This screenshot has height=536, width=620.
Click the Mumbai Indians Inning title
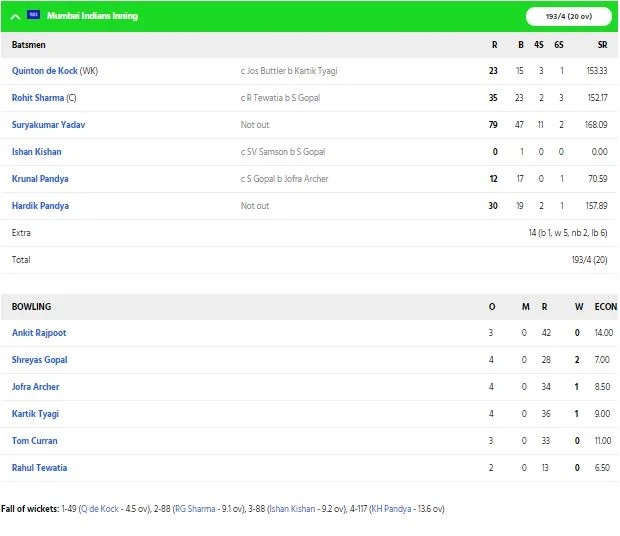[x=93, y=16]
